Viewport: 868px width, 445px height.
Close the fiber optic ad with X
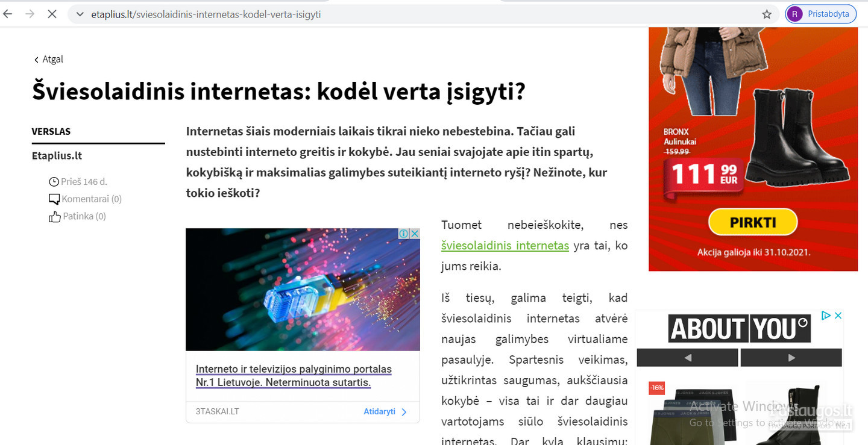pos(415,234)
